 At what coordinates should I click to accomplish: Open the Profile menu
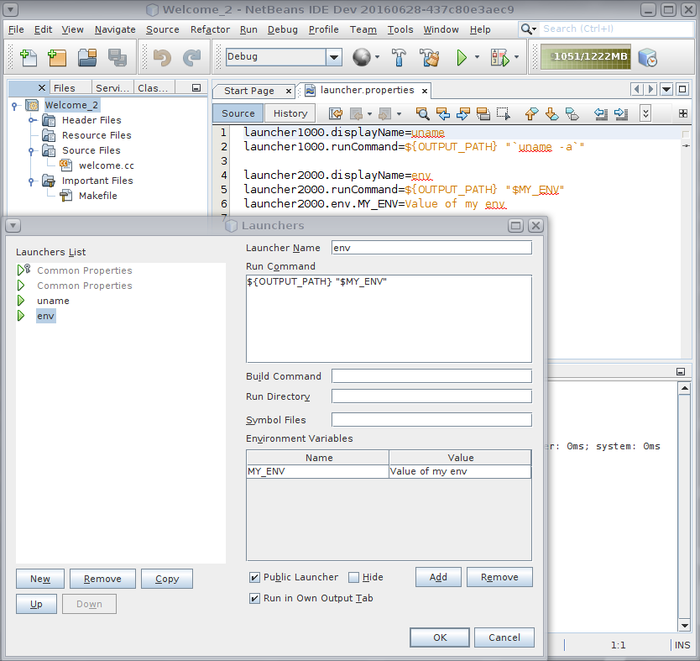tap(323, 29)
